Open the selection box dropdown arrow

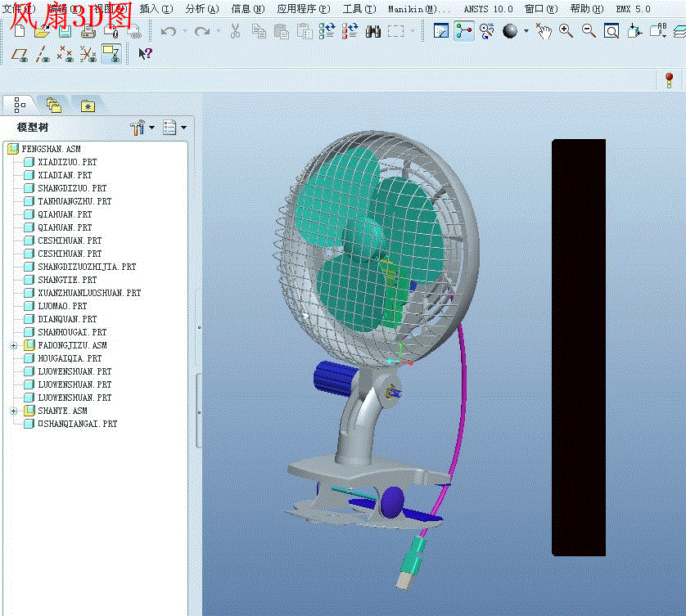412,31
